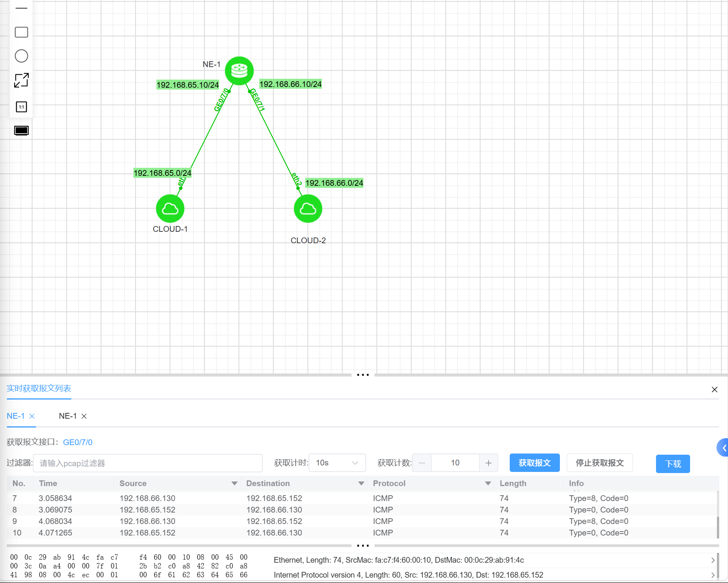Increase the capture count with plus

click(x=488, y=463)
